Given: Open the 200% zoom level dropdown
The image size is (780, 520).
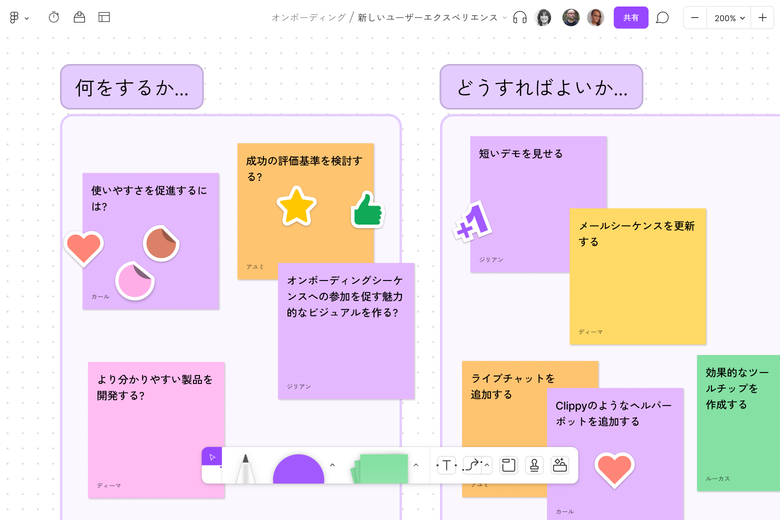Looking at the screenshot, I should [x=729, y=18].
